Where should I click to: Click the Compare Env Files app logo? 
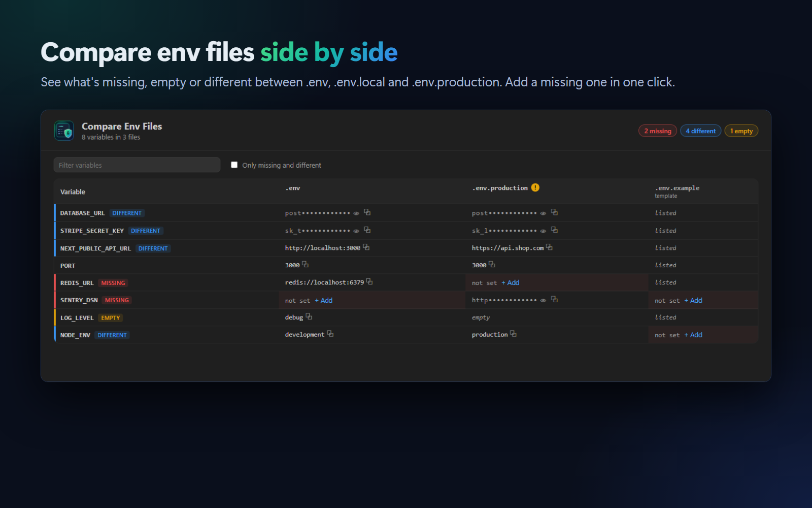coord(64,131)
